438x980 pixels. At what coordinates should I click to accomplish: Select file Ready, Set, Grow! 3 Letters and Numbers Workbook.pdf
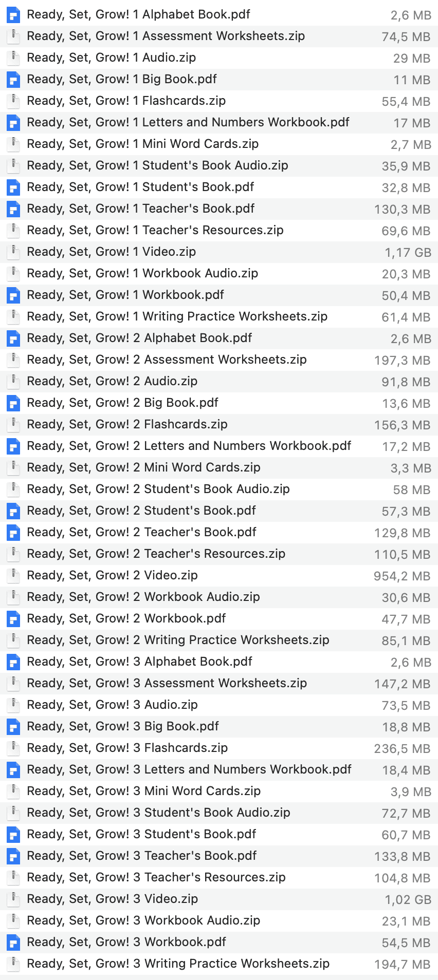(219, 769)
